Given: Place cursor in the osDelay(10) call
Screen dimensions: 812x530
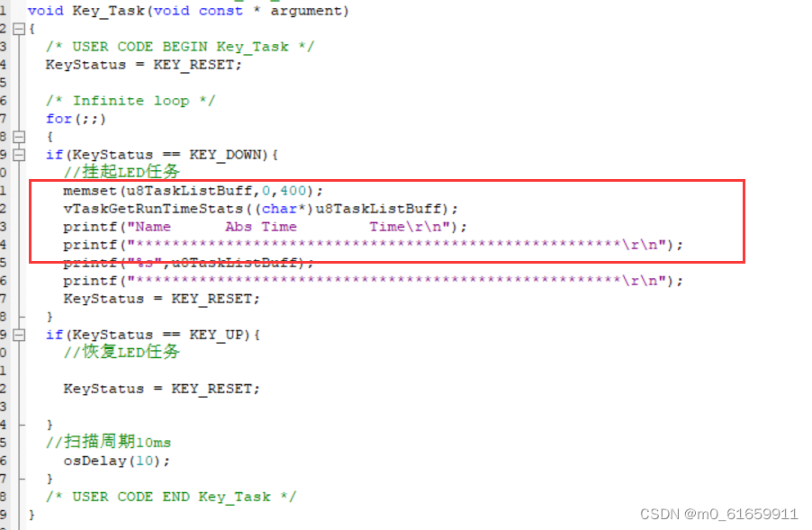Looking at the screenshot, I should point(116,461).
